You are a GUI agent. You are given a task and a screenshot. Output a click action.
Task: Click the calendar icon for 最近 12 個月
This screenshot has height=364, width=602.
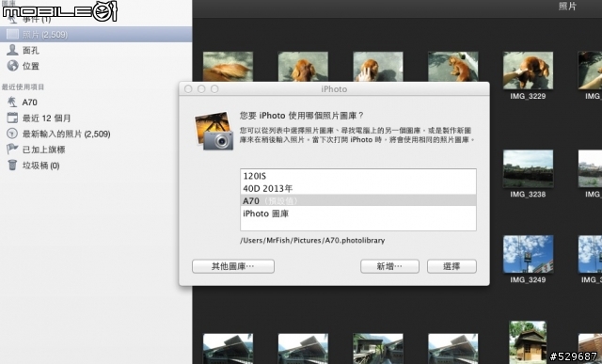pyautogui.click(x=12, y=118)
